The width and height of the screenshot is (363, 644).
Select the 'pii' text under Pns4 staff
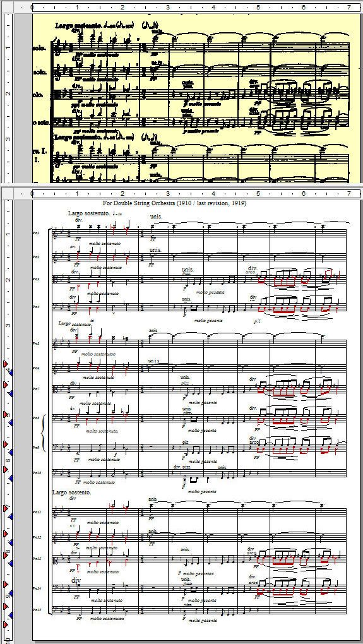coord(258,321)
